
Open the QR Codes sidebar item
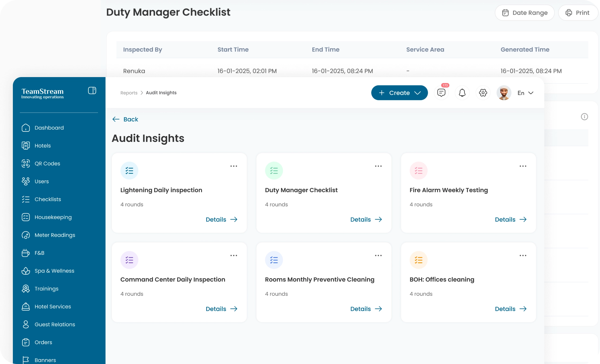pyautogui.click(x=47, y=164)
